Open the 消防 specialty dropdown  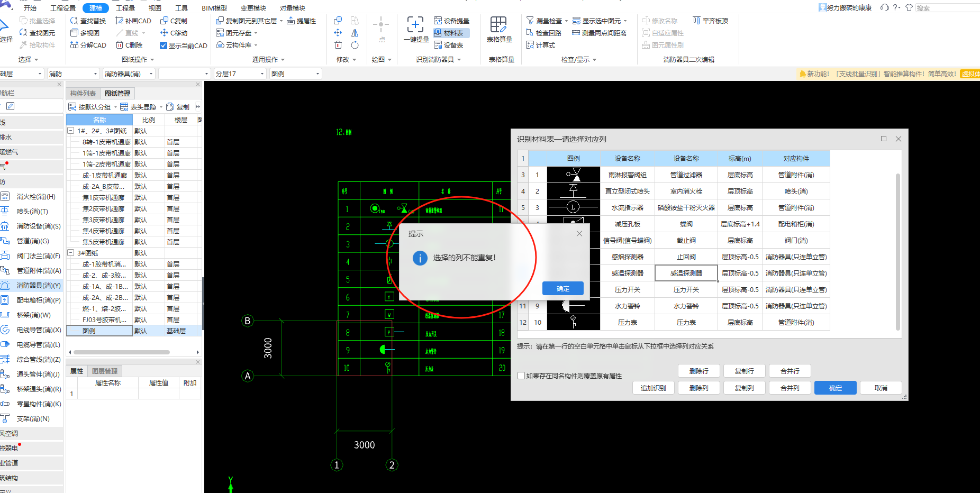[73, 74]
